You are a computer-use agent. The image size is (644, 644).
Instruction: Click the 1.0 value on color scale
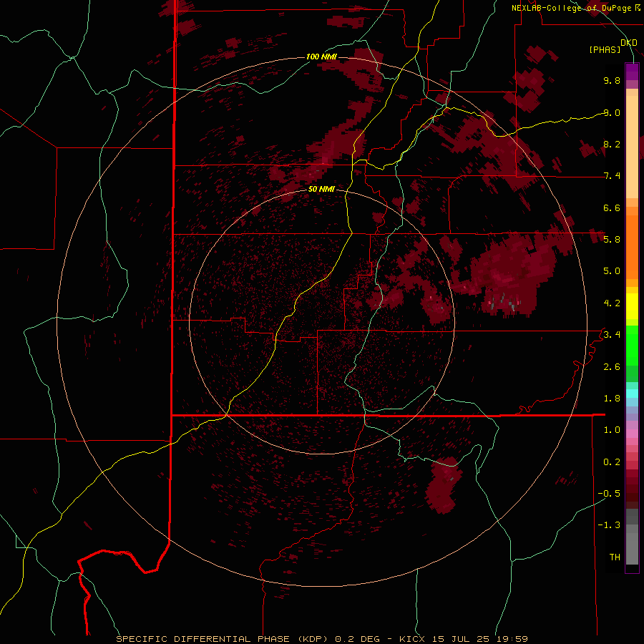612,430
